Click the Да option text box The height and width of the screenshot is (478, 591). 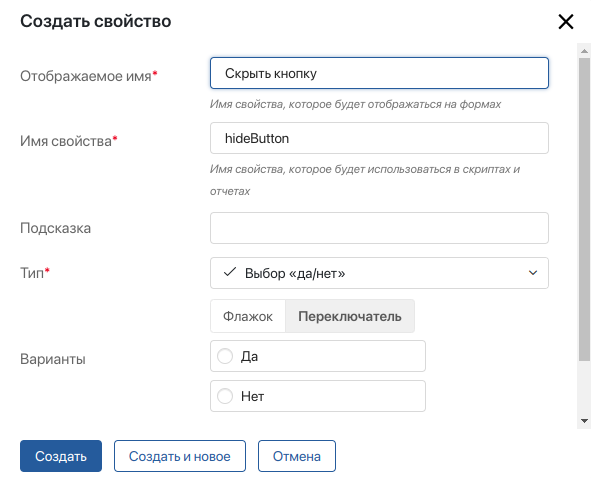318,356
